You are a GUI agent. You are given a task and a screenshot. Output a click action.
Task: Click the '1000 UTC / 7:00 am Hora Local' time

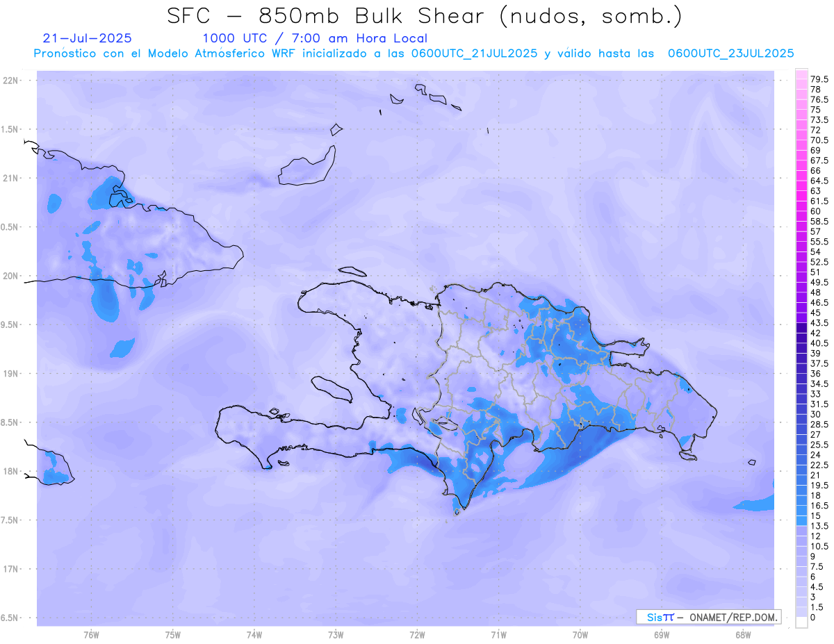tap(315, 39)
